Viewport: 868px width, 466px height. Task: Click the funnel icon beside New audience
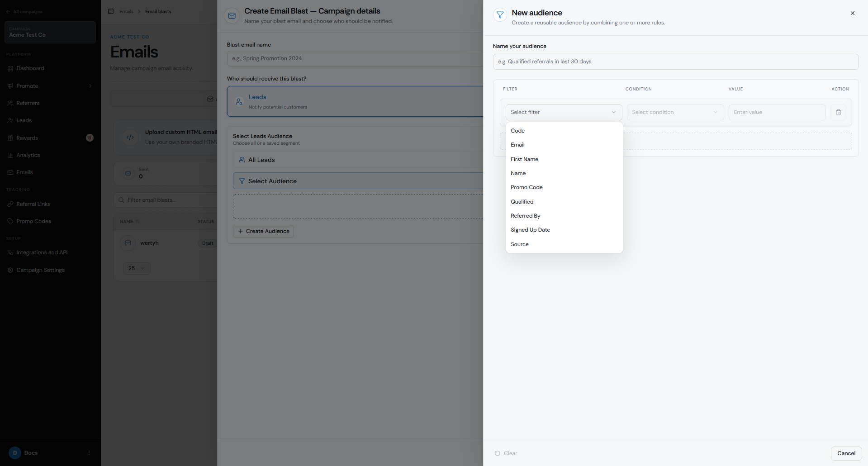coord(500,15)
